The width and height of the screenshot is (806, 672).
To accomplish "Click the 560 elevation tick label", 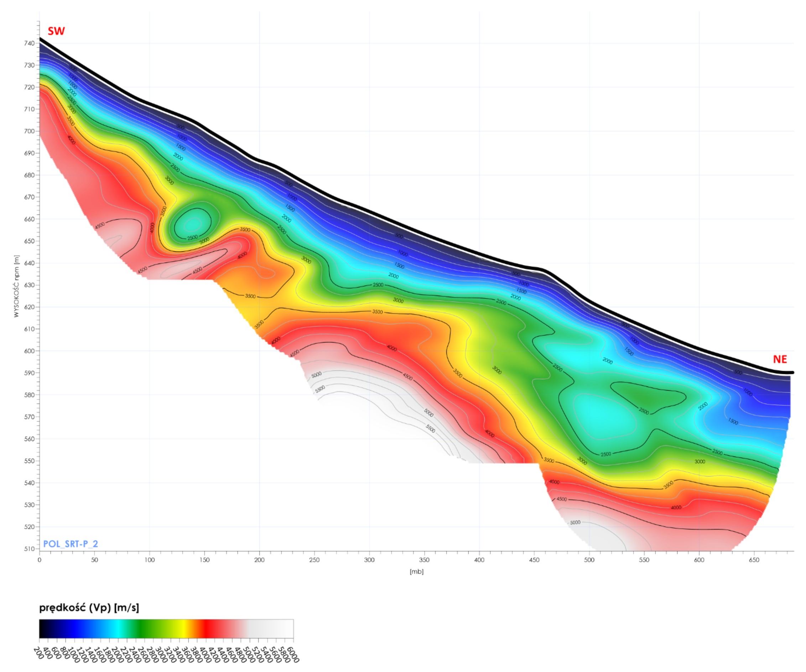I will (x=29, y=439).
